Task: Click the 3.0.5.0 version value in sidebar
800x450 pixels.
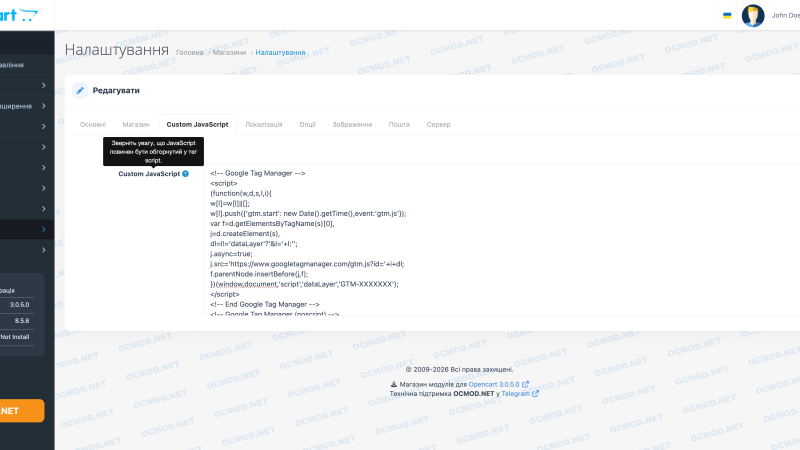Action: point(19,305)
